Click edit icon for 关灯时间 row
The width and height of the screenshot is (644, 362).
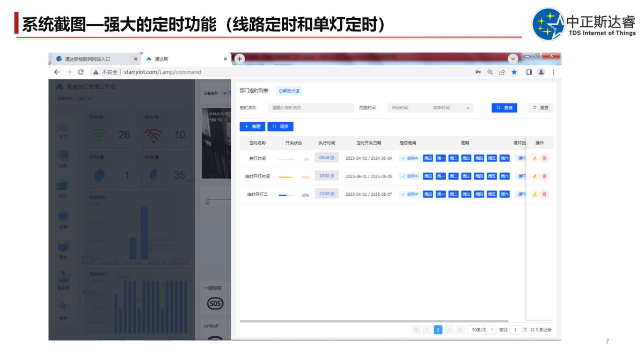click(535, 158)
